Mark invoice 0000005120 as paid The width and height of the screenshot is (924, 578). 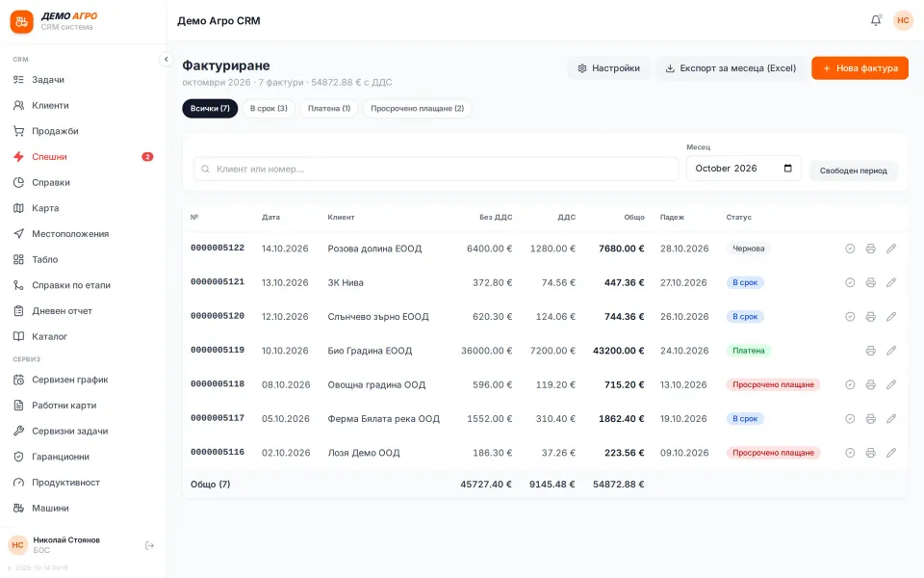(850, 317)
